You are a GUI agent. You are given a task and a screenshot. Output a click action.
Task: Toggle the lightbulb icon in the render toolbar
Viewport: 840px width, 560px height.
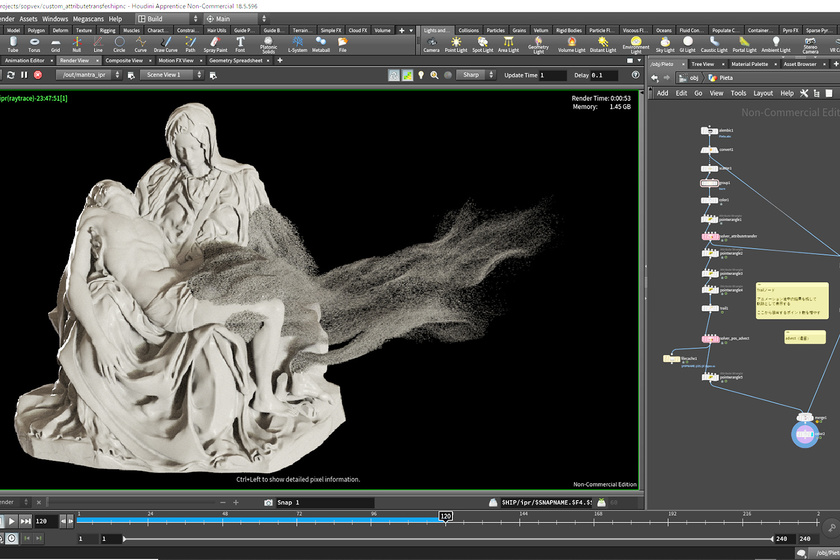point(421,75)
